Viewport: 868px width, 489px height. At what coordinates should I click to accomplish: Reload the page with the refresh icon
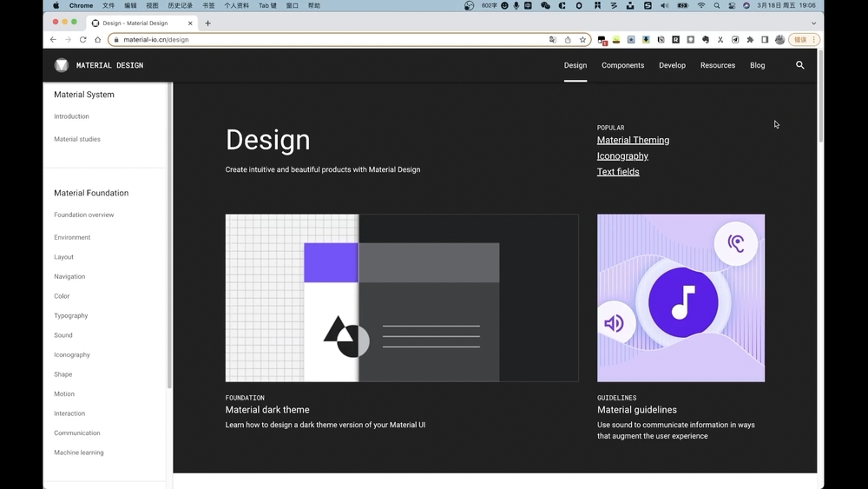(x=83, y=39)
